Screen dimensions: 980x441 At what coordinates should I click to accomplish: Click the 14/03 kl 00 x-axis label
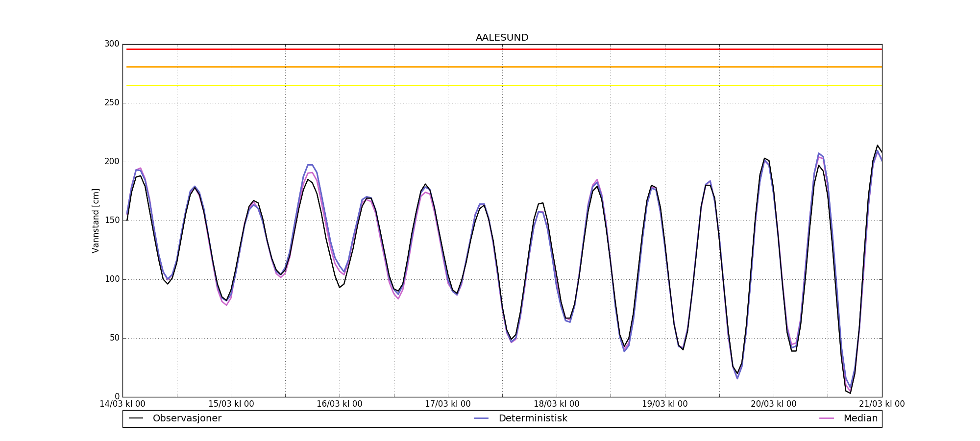coord(122,404)
